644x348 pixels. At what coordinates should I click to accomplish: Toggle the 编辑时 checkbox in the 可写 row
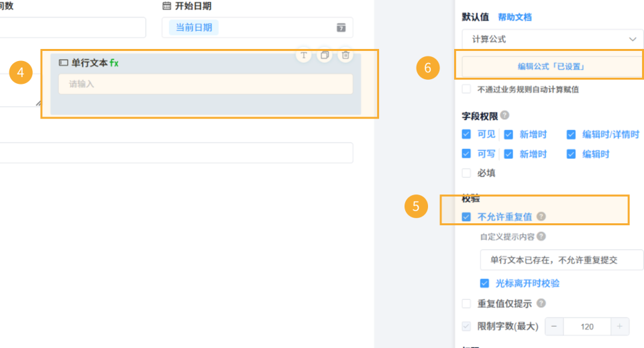click(571, 154)
